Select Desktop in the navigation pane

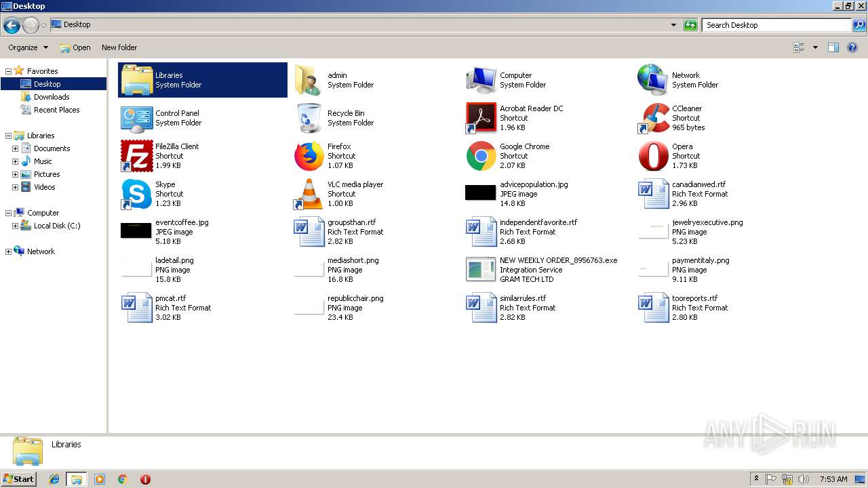47,84
